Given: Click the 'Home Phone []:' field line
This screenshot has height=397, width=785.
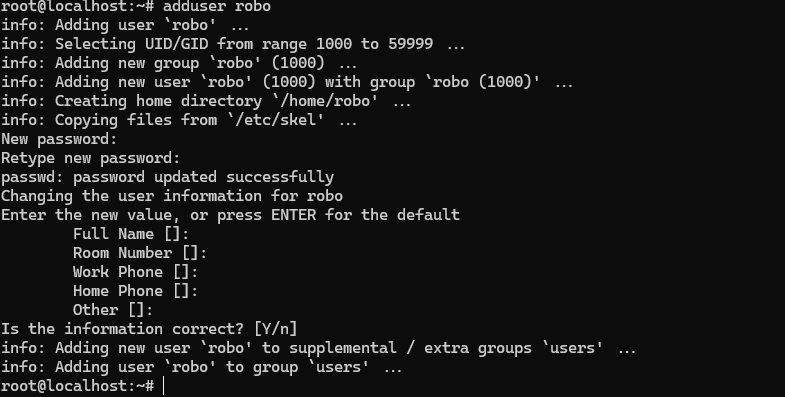Looking at the screenshot, I should pyautogui.click(x=136, y=291).
